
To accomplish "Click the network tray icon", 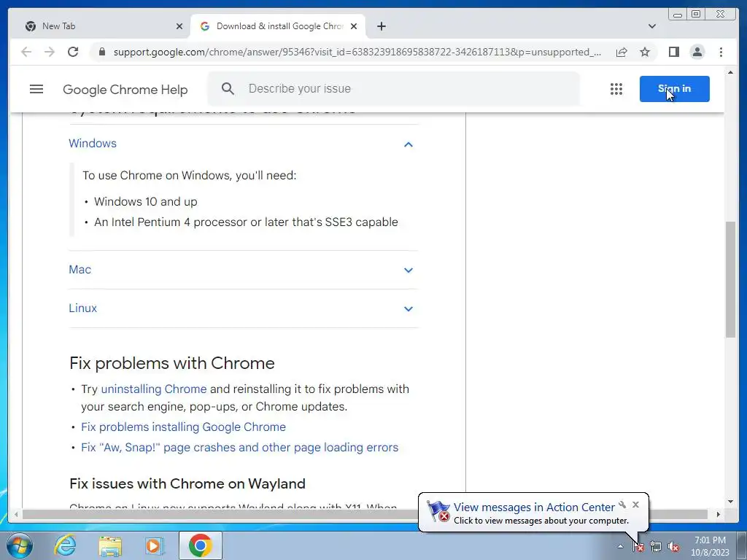I will pos(656,547).
